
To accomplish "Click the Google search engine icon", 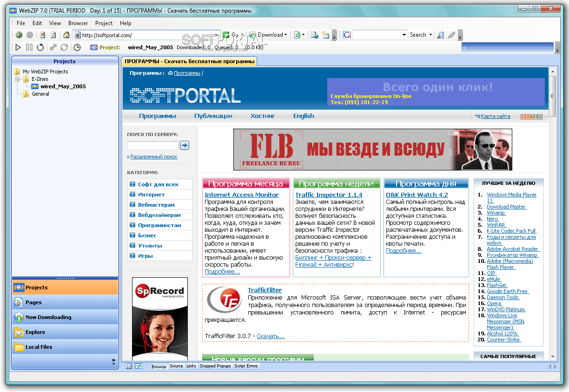I will click(347, 35).
